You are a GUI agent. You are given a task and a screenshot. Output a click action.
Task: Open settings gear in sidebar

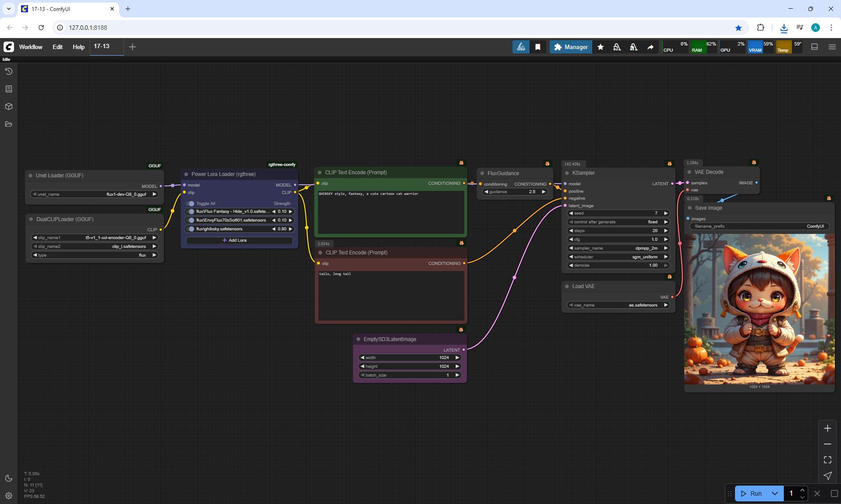[9, 496]
